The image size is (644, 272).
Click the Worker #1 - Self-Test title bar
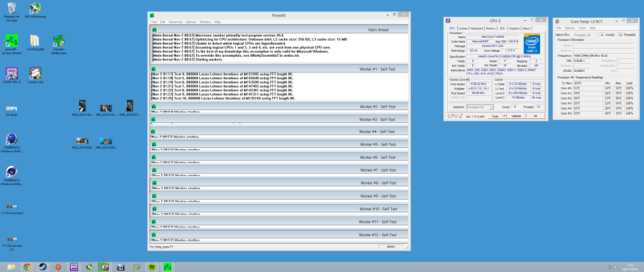tap(279, 69)
